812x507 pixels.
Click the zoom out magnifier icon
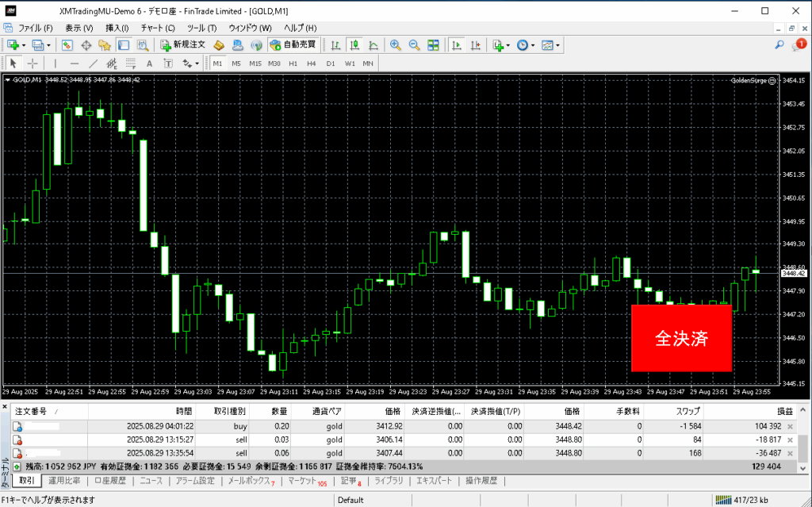tap(413, 45)
